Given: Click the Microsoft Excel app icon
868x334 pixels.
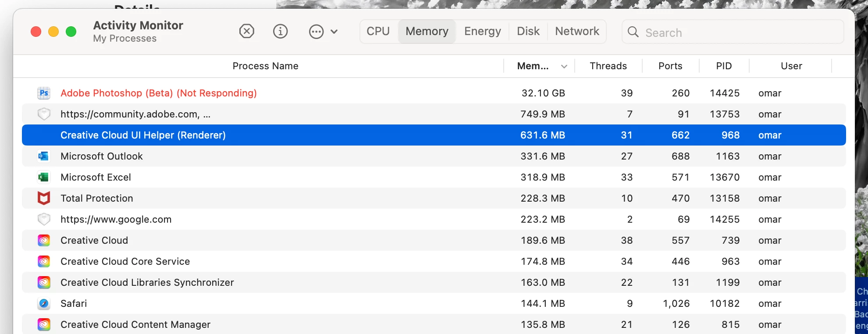Looking at the screenshot, I should click(44, 177).
